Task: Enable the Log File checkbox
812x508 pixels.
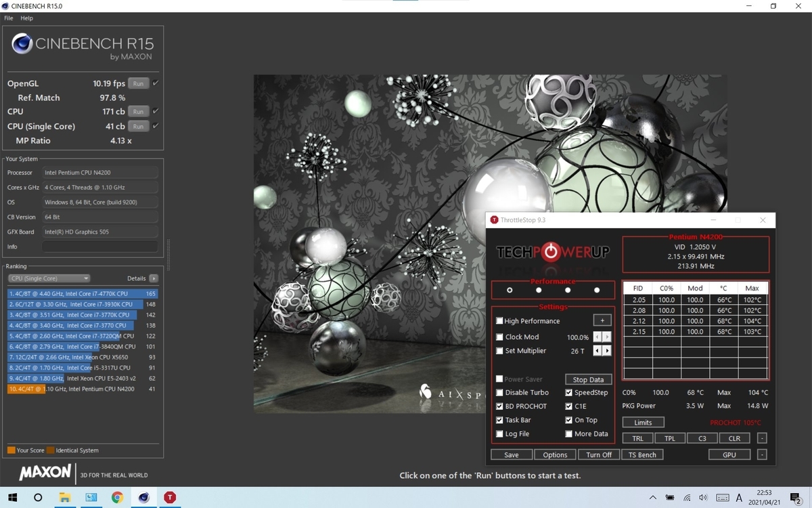Action: click(499, 434)
